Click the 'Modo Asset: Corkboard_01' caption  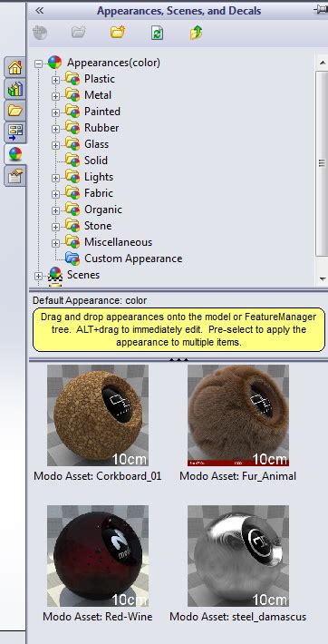point(98,476)
